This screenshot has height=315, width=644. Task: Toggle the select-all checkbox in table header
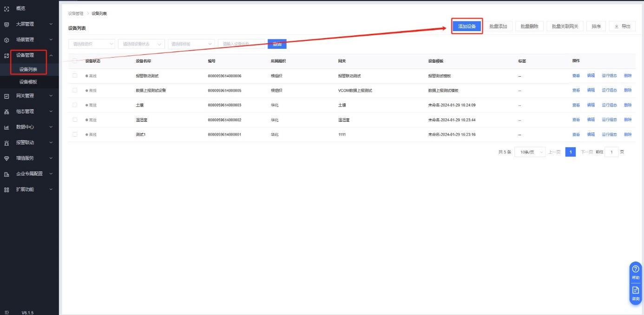(75, 61)
